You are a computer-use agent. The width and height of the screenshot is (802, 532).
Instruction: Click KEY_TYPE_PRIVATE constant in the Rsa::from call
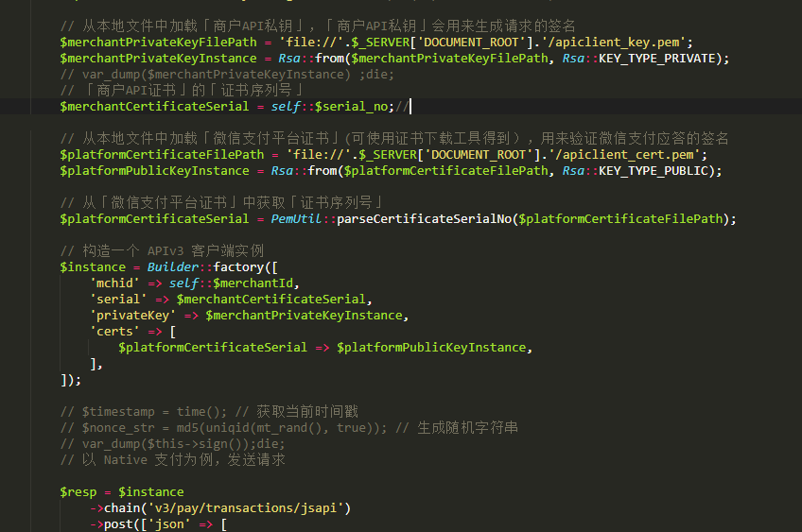coord(656,59)
